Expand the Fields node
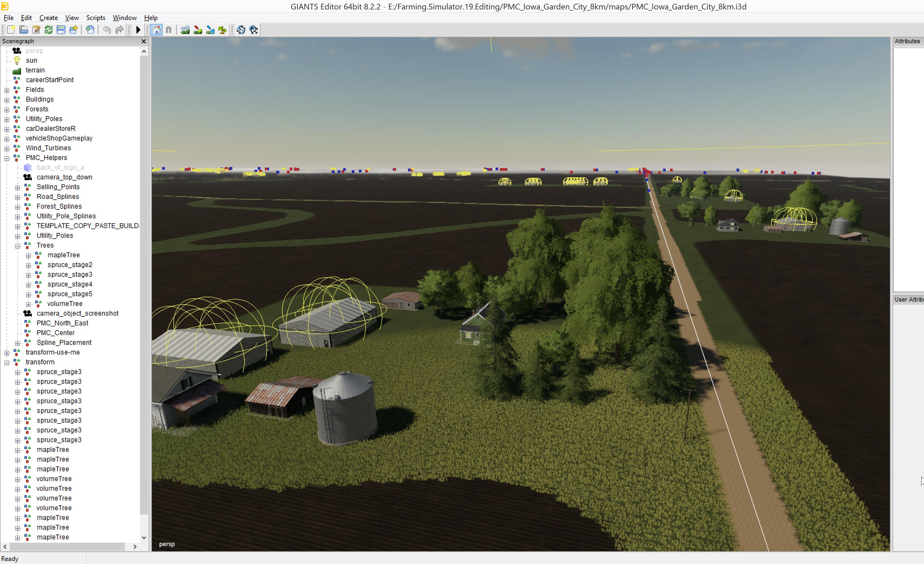 tap(7, 90)
